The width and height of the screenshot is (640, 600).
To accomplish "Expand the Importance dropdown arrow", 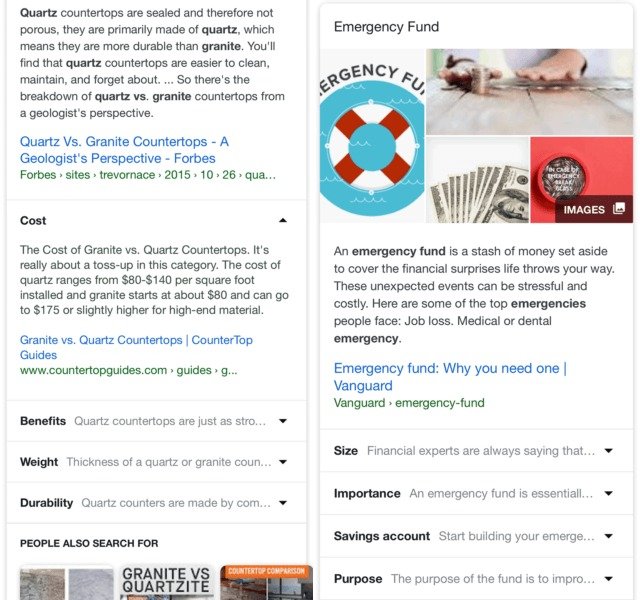I will [608, 494].
